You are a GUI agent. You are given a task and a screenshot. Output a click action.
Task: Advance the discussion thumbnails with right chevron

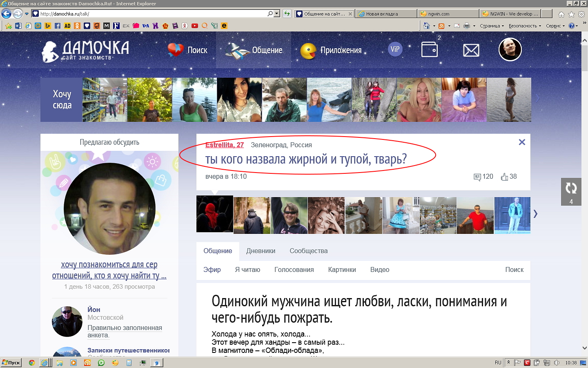click(x=535, y=214)
